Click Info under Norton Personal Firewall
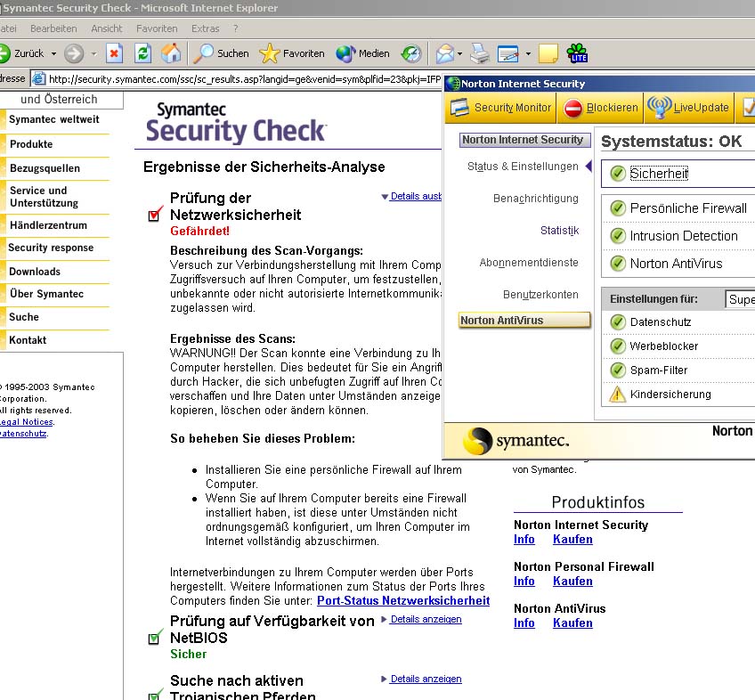755x700 pixels. point(524,581)
